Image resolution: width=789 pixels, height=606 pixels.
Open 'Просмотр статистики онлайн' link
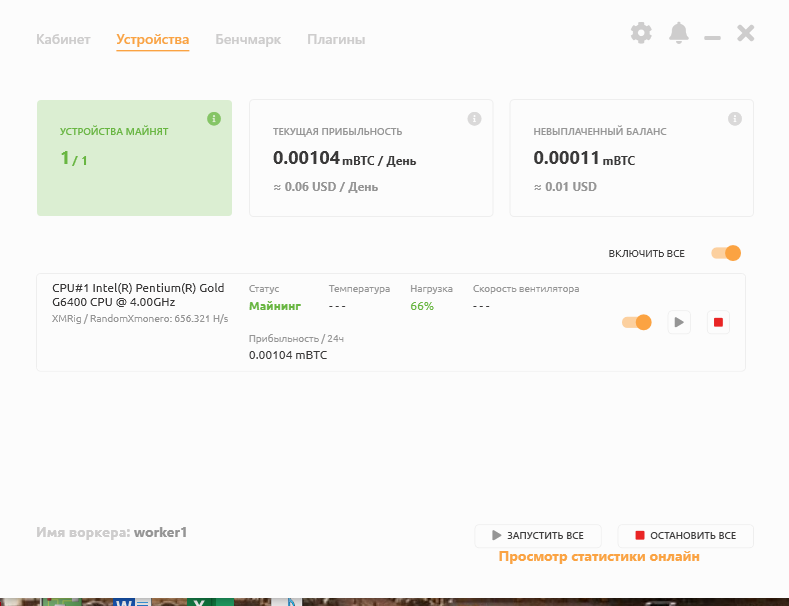pyautogui.click(x=599, y=557)
